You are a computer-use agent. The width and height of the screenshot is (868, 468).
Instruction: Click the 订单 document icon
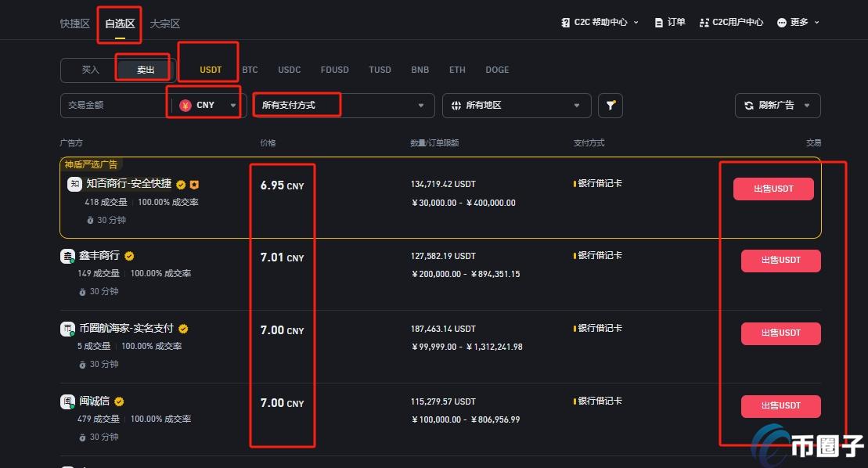click(x=659, y=22)
